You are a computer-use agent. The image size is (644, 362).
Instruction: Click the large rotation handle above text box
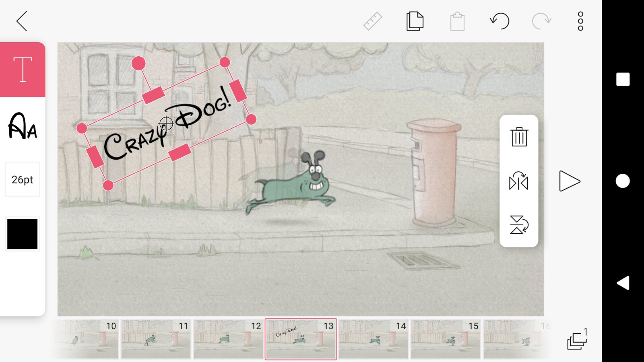coord(138,63)
